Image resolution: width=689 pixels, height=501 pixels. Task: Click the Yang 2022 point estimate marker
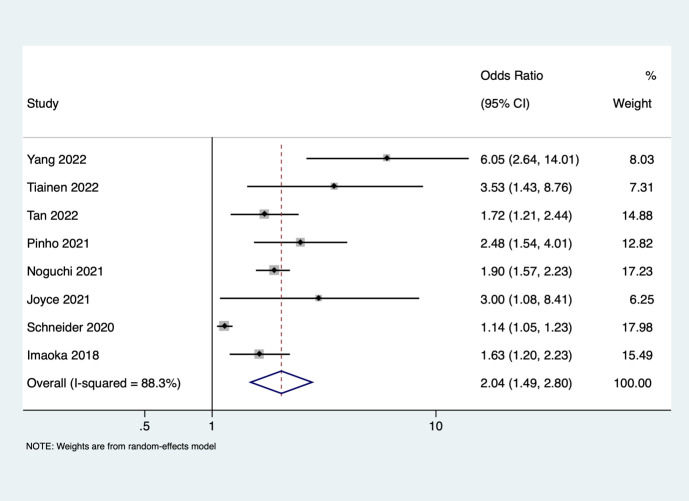[x=387, y=158]
